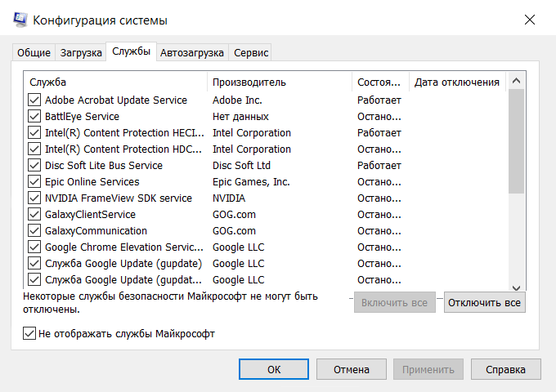Toggle Служба Google Update (gupdat... checkbox
Viewport: 556px width, 392px height.
coord(34,279)
